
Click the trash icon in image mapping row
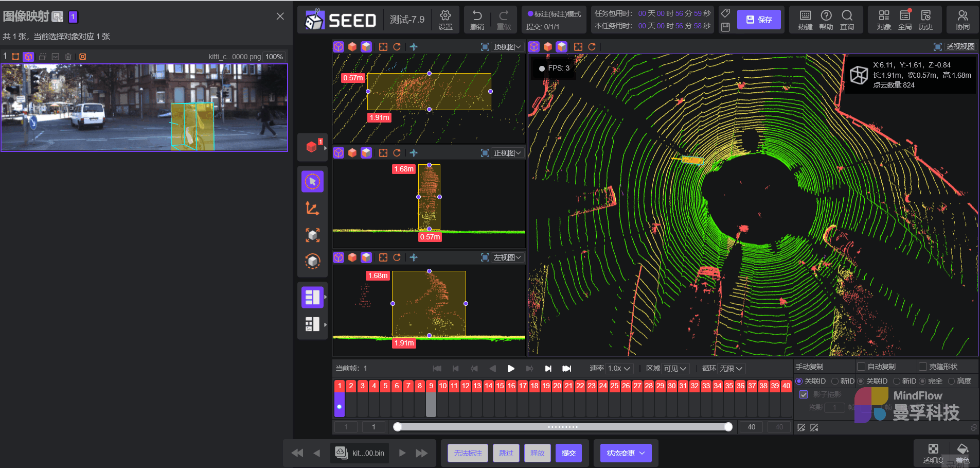(68, 57)
